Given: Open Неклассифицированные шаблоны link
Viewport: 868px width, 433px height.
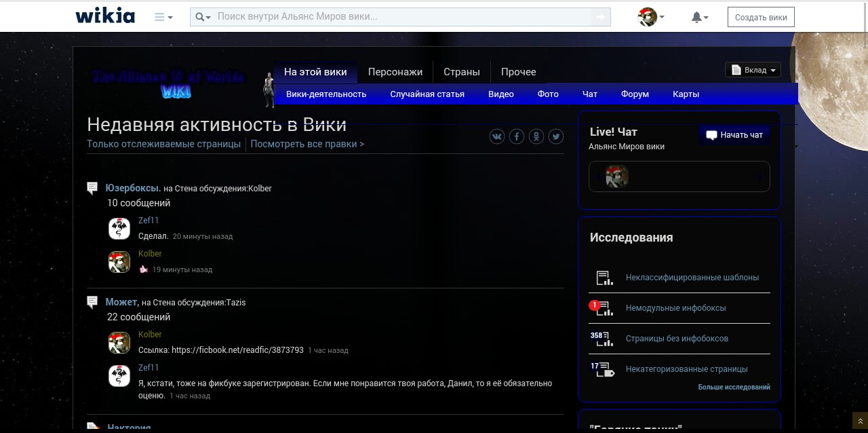Looking at the screenshot, I should tap(692, 278).
